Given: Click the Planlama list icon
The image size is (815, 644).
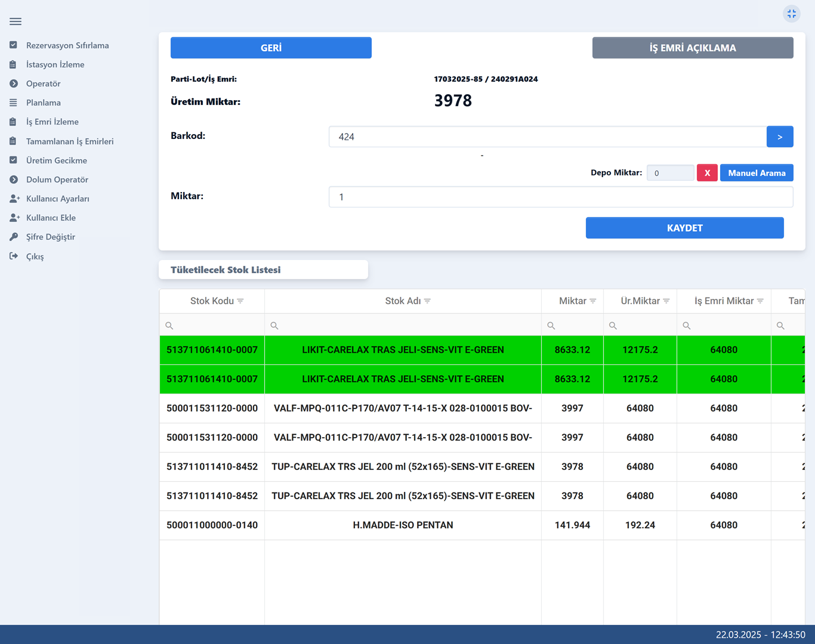Looking at the screenshot, I should pyautogui.click(x=14, y=103).
